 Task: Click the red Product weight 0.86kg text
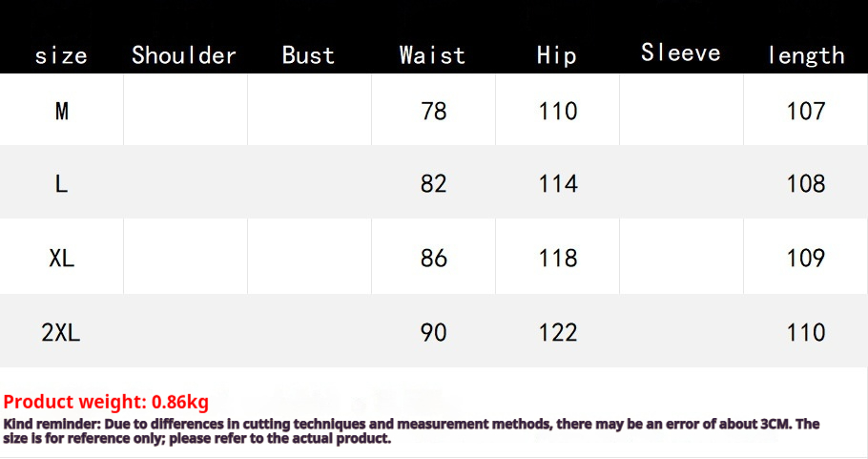click(106, 402)
